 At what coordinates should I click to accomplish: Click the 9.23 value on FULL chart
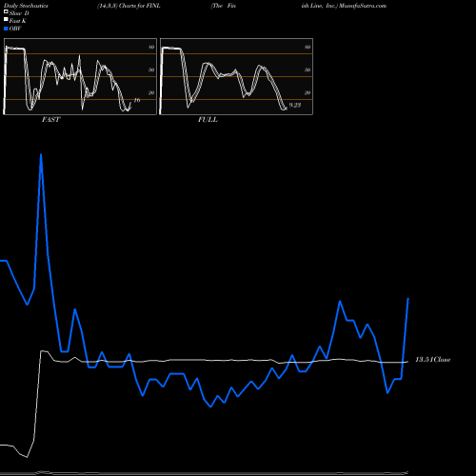coord(295,105)
